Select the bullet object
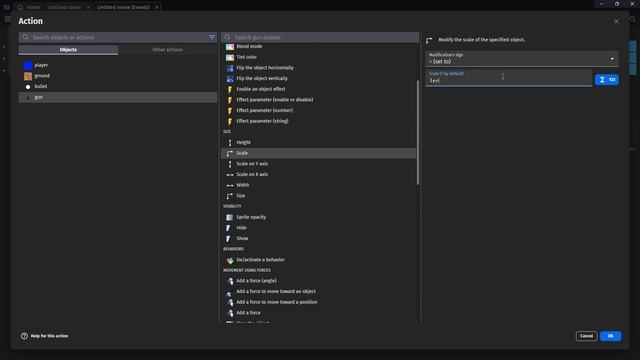The height and width of the screenshot is (360, 640). [118, 87]
